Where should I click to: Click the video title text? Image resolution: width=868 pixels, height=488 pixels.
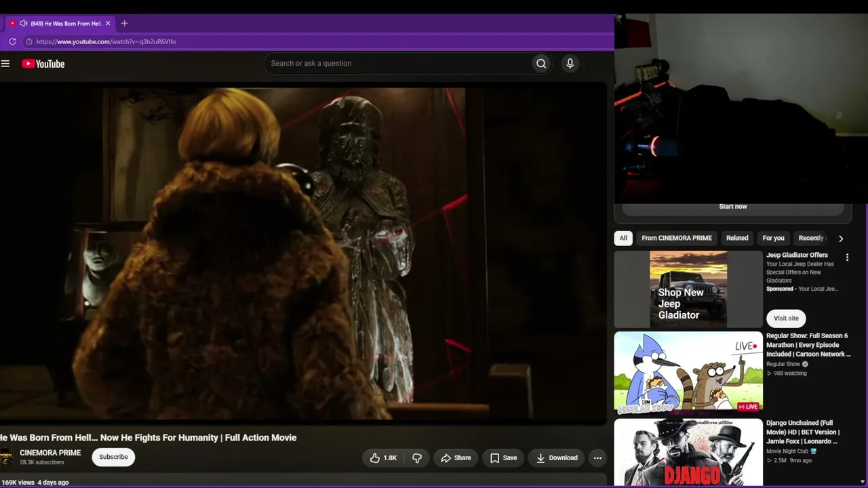(x=149, y=438)
